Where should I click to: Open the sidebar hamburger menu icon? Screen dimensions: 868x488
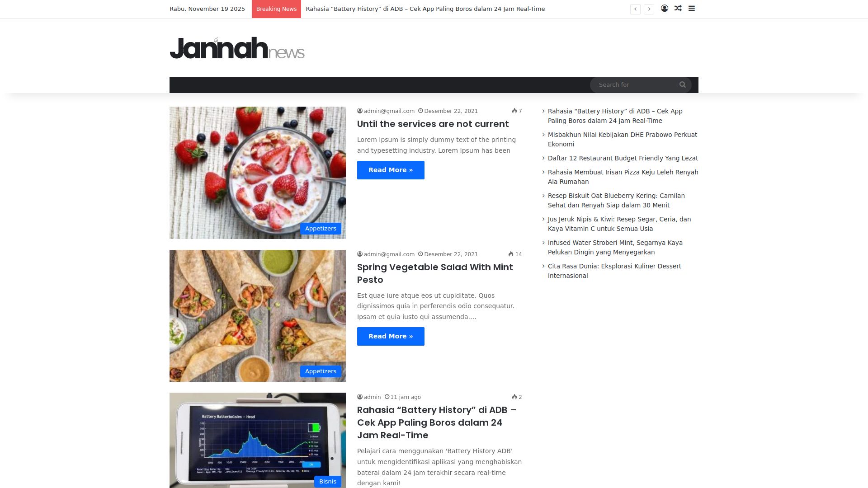coord(692,9)
